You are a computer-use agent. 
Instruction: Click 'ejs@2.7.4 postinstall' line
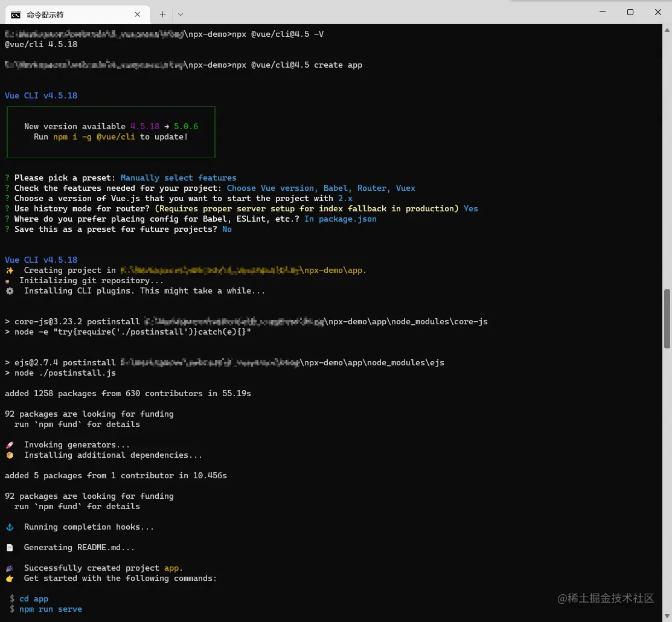point(224,363)
